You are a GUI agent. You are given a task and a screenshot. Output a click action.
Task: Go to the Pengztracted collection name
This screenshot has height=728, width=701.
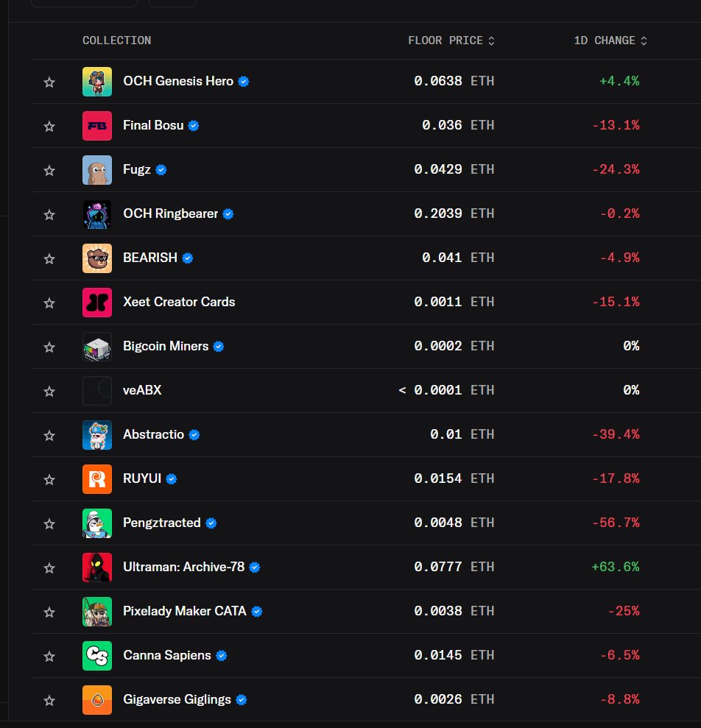click(x=162, y=523)
